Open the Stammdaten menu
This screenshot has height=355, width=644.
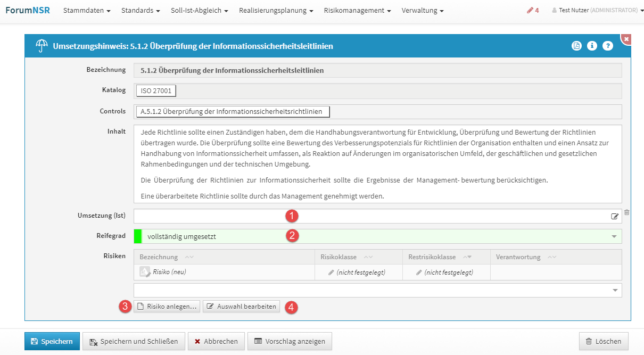point(87,11)
